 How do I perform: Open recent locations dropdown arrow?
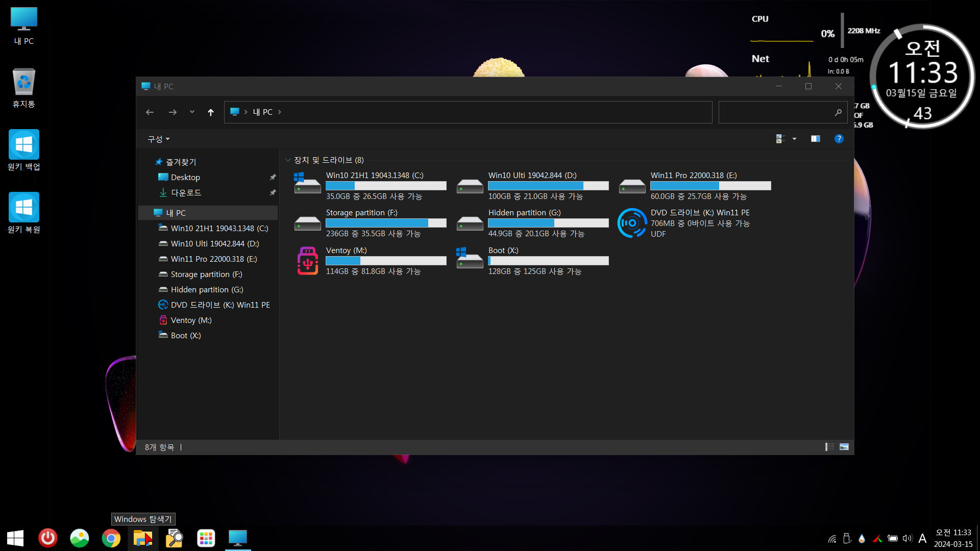click(x=192, y=112)
